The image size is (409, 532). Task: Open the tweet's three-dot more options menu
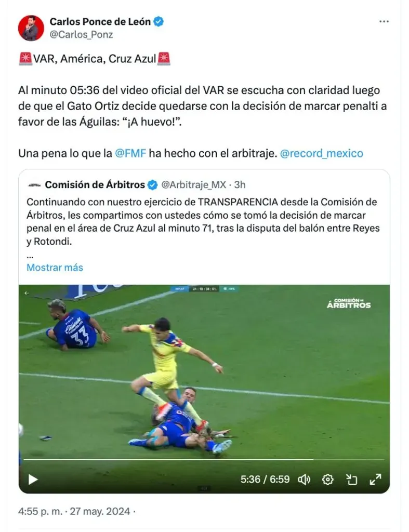384,21
